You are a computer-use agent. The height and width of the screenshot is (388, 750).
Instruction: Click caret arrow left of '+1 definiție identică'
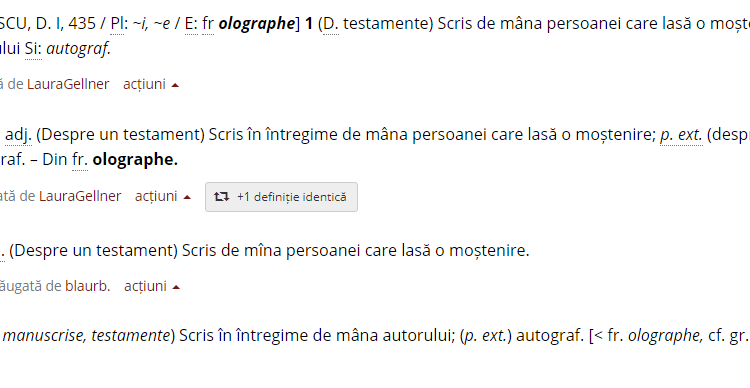coord(188,197)
